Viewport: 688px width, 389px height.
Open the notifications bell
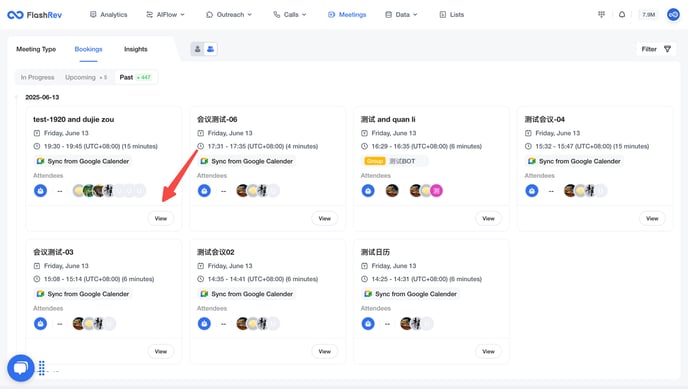(x=622, y=14)
